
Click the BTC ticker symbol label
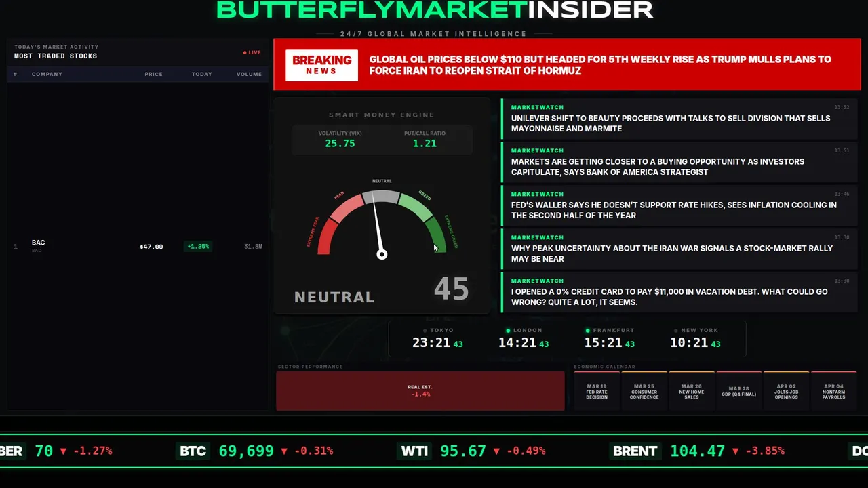pyautogui.click(x=193, y=451)
